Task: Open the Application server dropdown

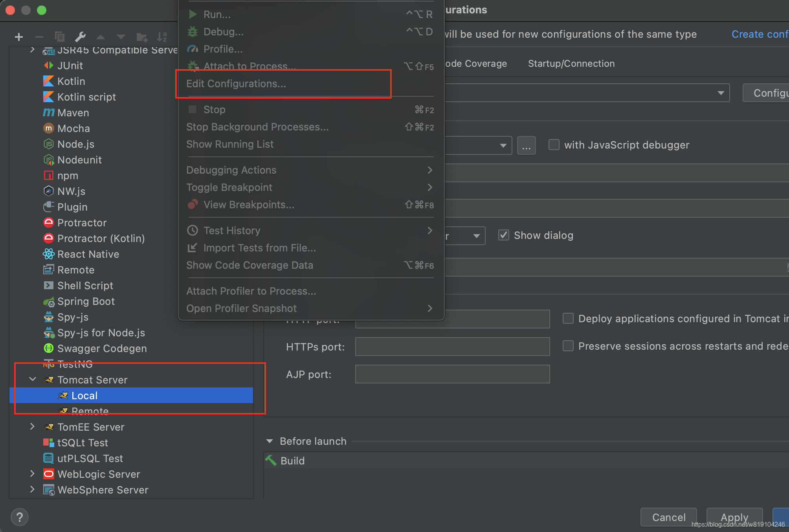Action: (x=721, y=93)
